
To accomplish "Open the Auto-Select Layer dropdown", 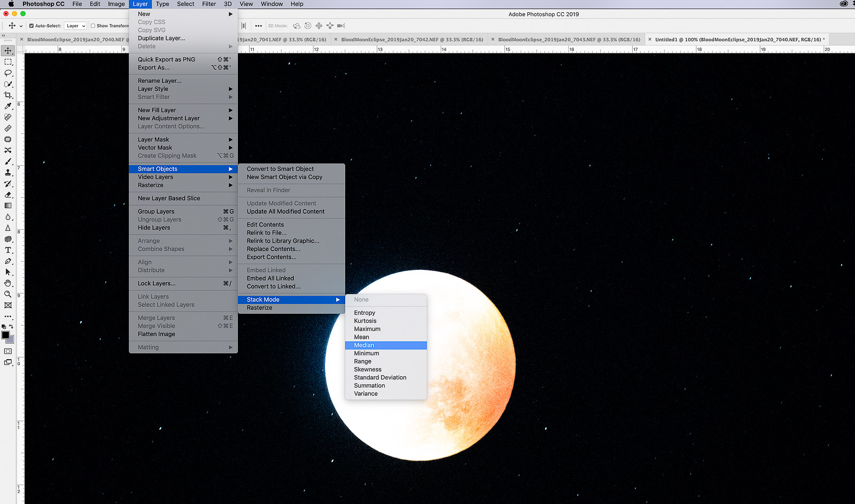I will coord(75,26).
